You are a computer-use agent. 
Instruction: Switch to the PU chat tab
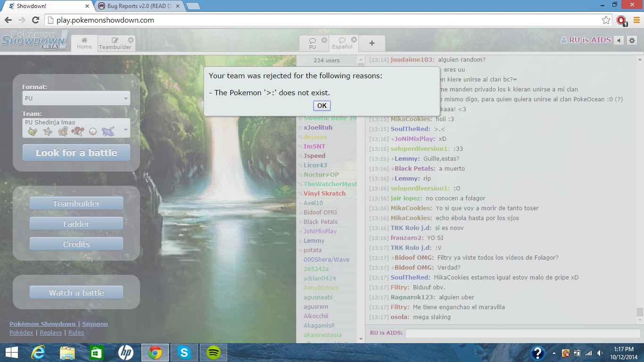coord(313,43)
